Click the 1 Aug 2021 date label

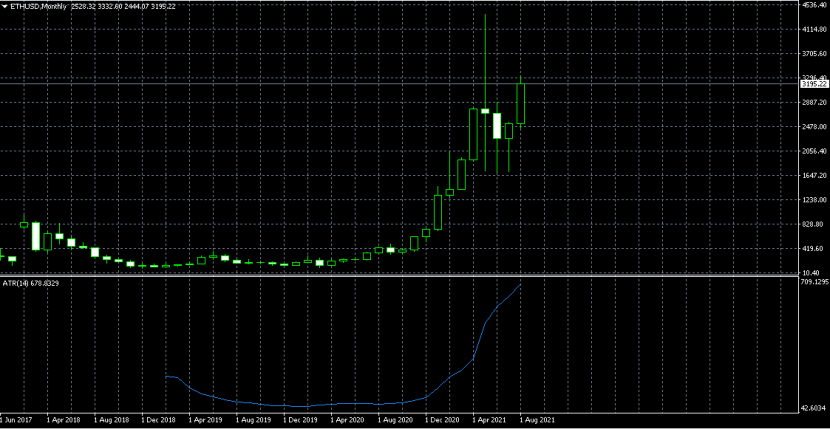tap(538, 419)
